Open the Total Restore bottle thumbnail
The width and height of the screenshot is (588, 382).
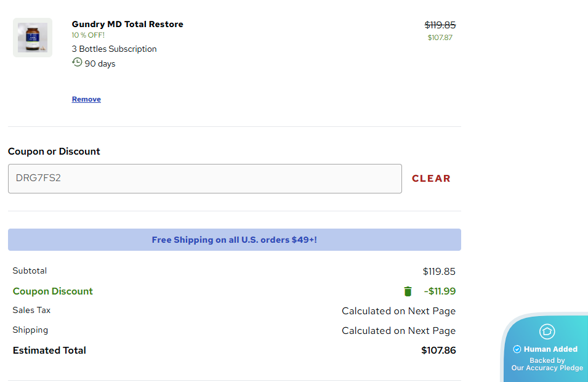click(33, 38)
